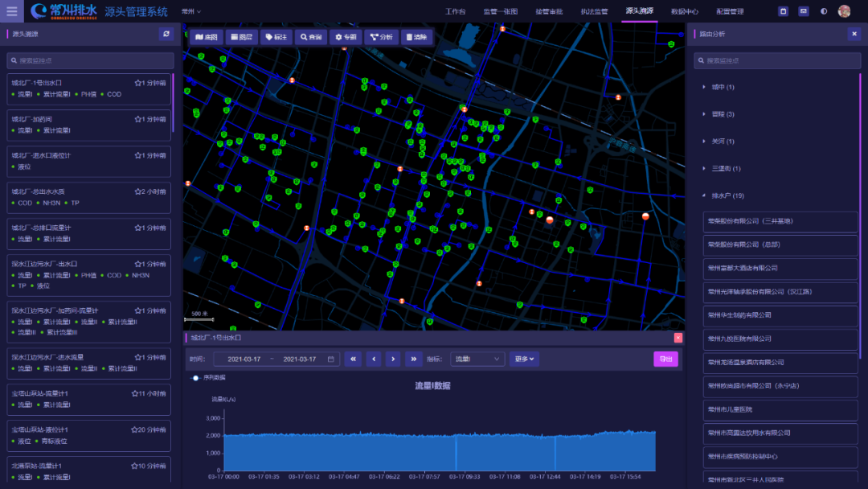The image size is (868, 489).
Task: Expand the 更多 dropdown button
Action: [523, 359]
